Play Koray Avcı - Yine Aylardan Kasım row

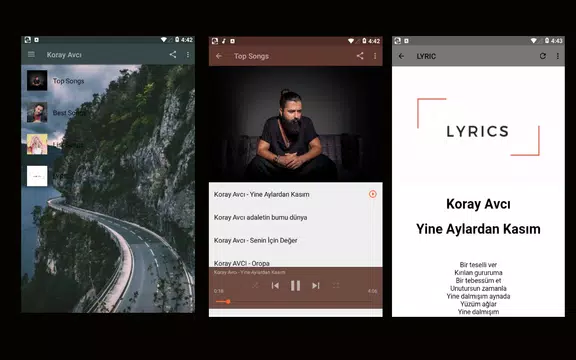pos(296,194)
